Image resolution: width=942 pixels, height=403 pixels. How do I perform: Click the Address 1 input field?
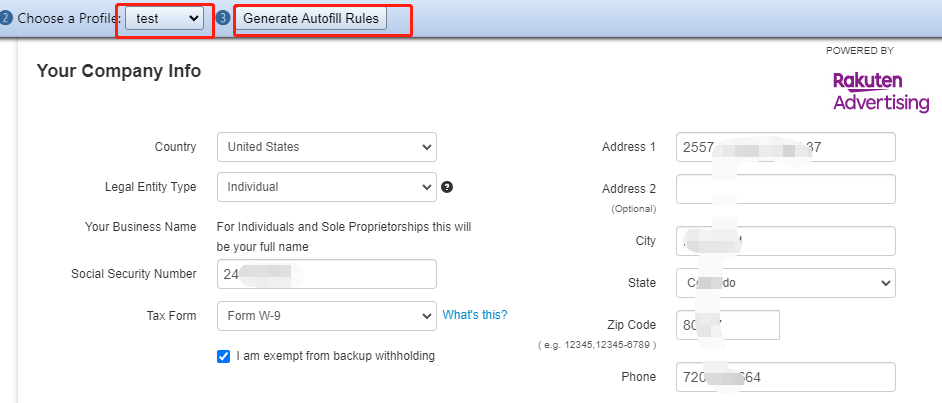click(x=786, y=147)
